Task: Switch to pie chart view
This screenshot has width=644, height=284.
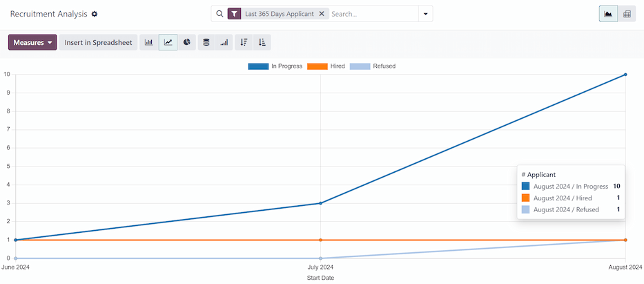Action: [187, 42]
